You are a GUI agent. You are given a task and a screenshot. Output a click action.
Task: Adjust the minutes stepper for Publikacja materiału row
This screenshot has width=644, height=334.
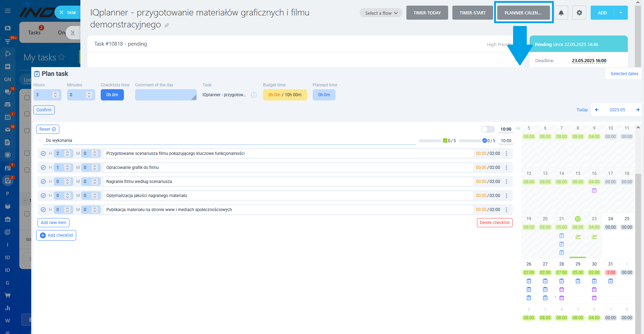(x=95, y=210)
